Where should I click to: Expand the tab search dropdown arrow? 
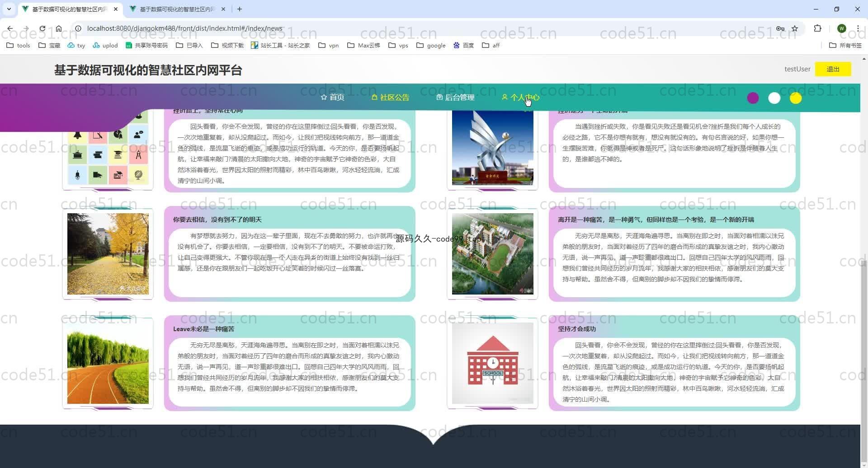click(9, 9)
